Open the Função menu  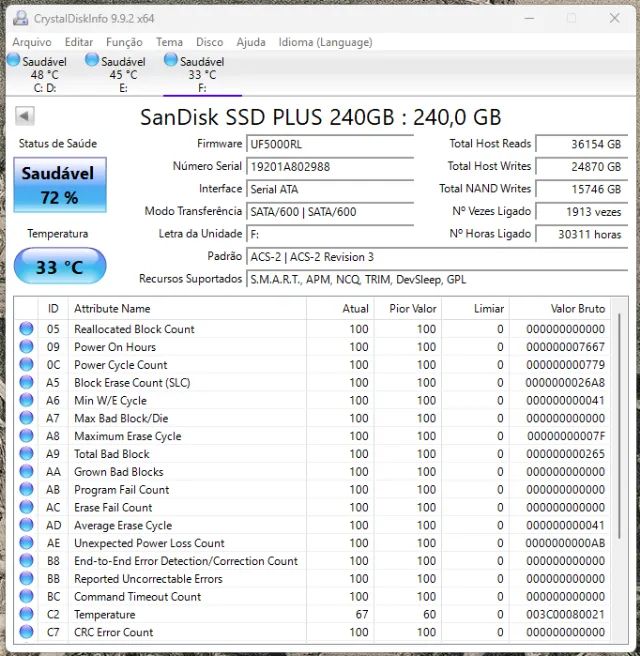[124, 42]
